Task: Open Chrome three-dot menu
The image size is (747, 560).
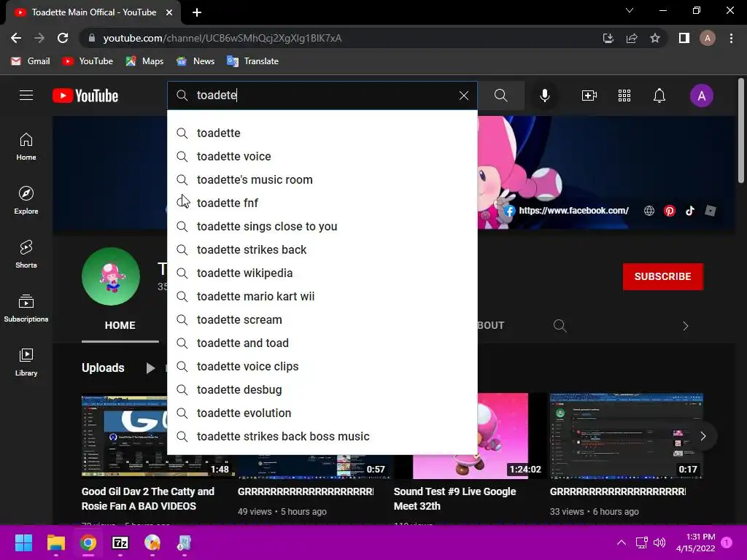Action: pyautogui.click(x=731, y=38)
